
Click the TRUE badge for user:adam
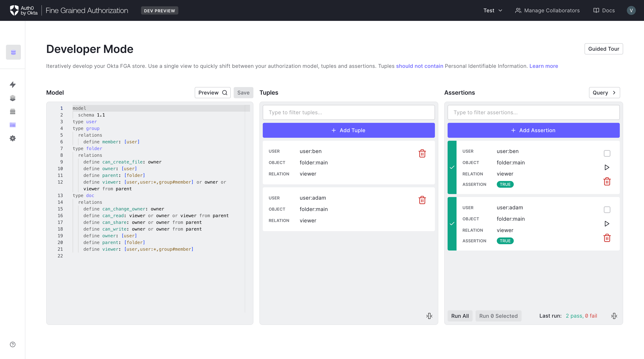point(505,241)
